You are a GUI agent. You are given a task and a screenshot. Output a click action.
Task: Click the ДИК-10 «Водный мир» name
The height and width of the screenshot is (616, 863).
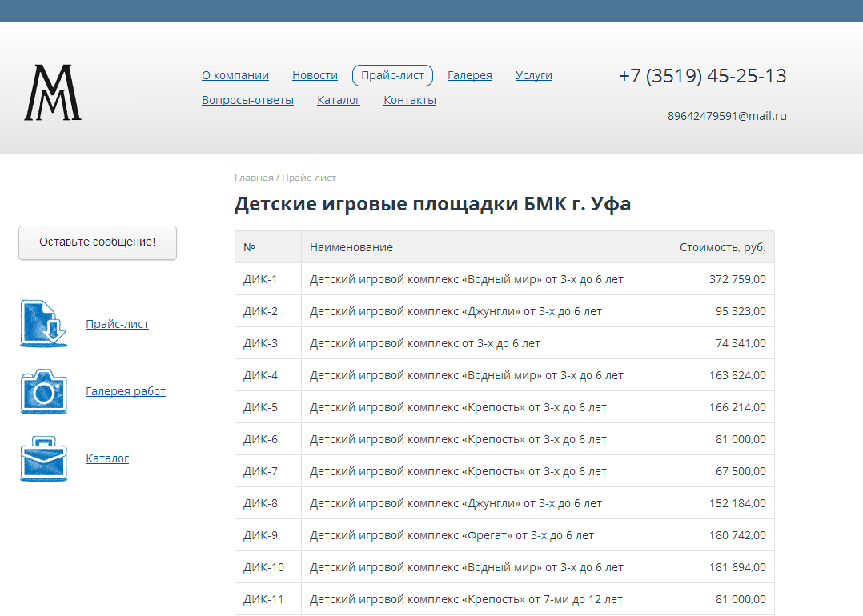tap(466, 566)
